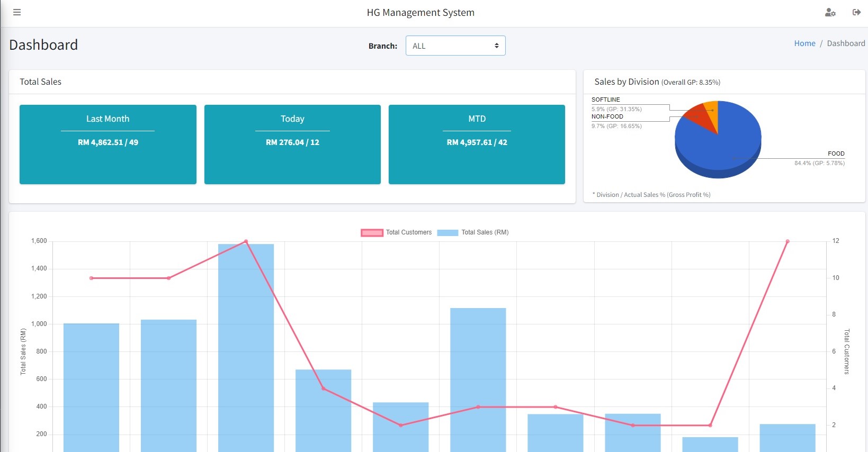Select the MTD sales card
Image resolution: width=868 pixels, height=452 pixels.
coord(477,144)
